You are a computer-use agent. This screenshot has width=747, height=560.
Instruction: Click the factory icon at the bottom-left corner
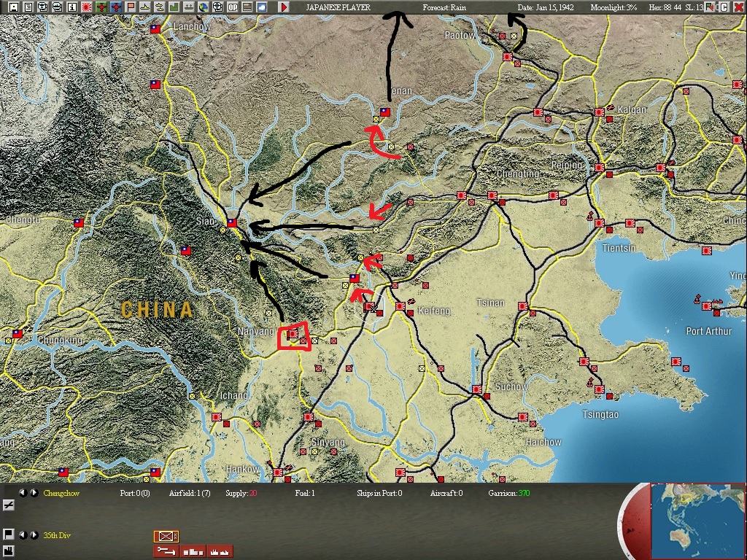[x=8, y=553]
